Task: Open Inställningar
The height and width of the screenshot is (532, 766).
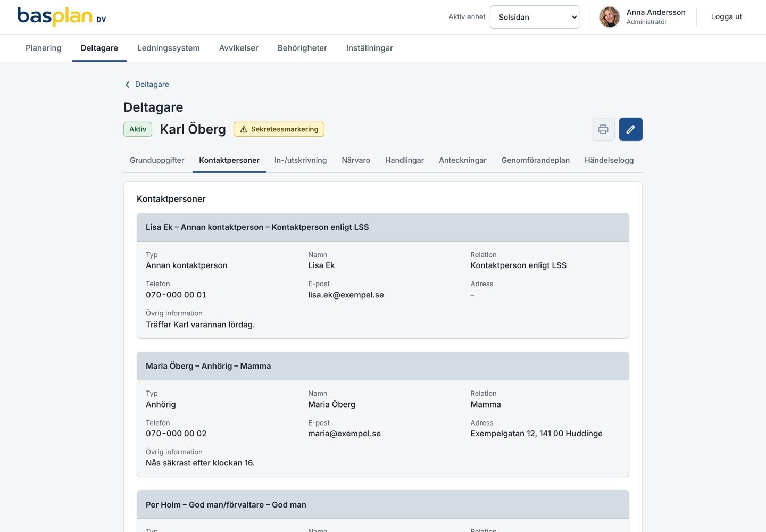Action: 370,48
